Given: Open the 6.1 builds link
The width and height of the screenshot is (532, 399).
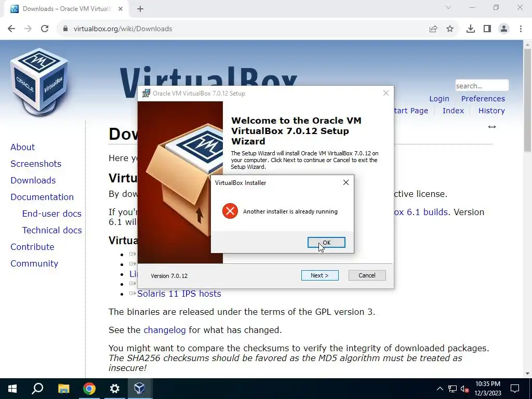Looking at the screenshot, I should pos(421,212).
